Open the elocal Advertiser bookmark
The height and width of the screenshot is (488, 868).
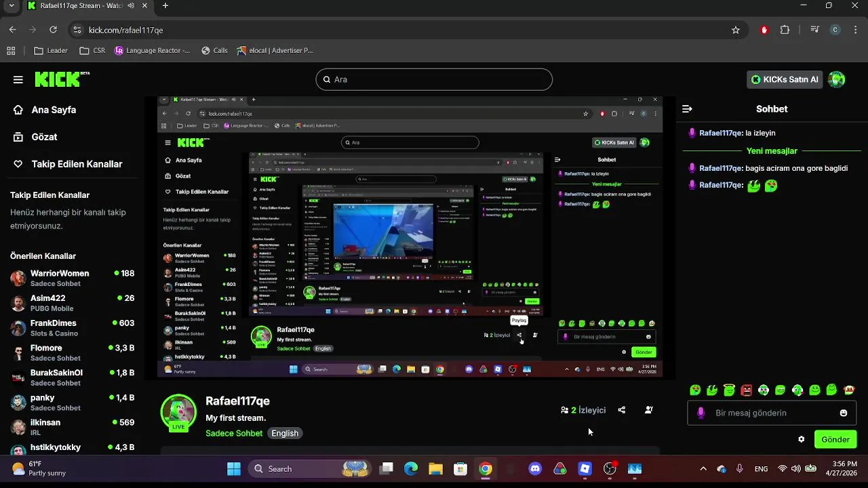coord(275,50)
